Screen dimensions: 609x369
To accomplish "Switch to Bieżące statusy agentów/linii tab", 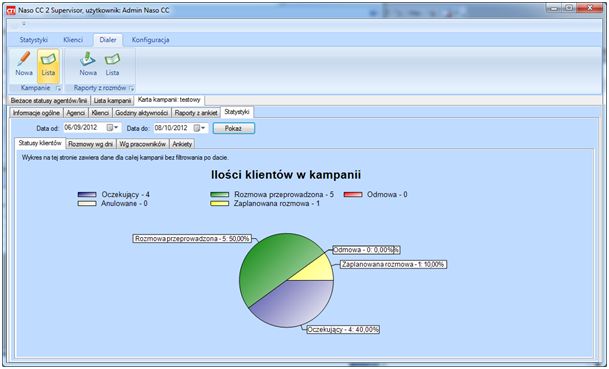I will (49, 101).
